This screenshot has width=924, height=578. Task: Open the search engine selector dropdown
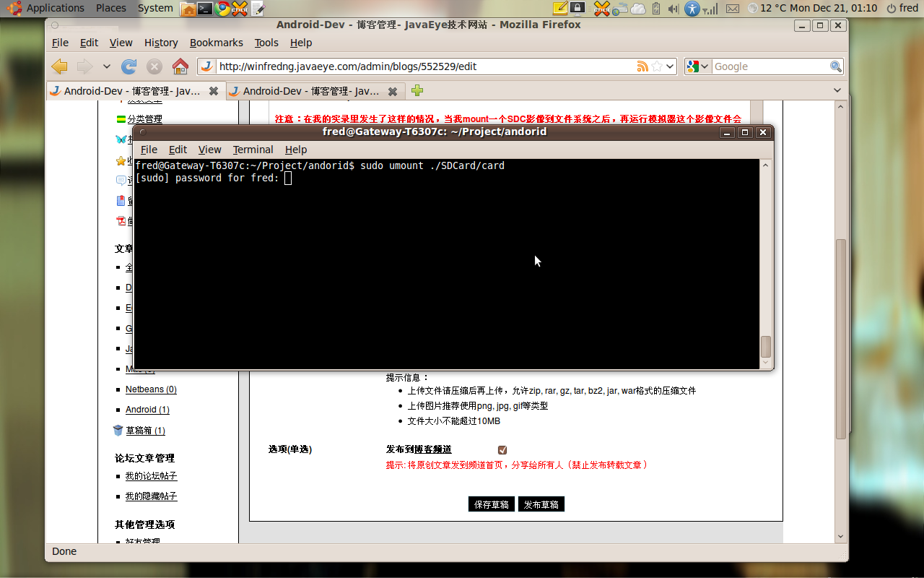point(699,66)
